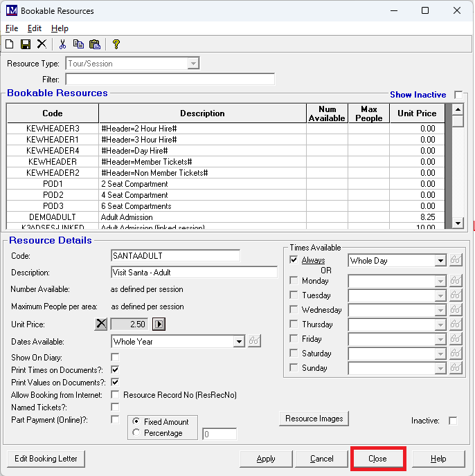Screen dimensions: 475x476
Task: Expand the Dates Available dropdown
Action: [239, 341]
